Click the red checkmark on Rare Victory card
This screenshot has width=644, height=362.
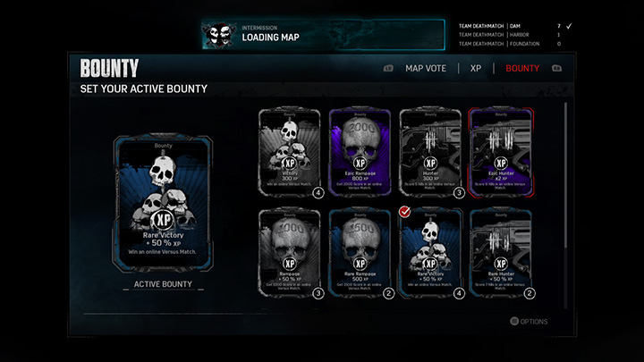coord(404,212)
